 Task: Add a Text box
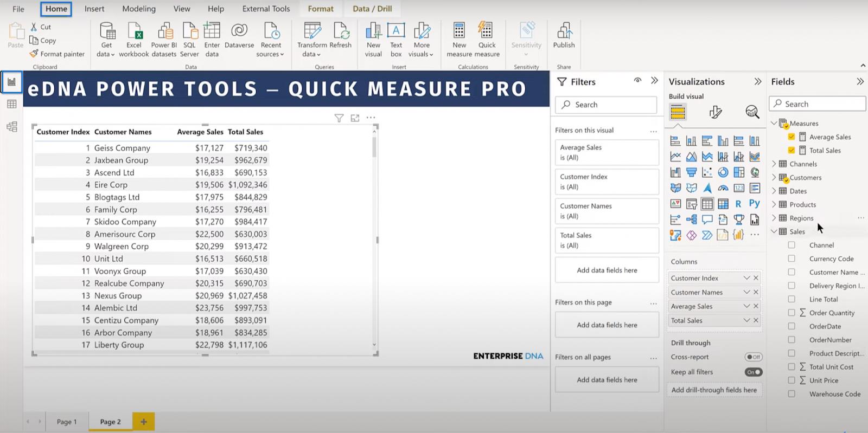click(396, 39)
